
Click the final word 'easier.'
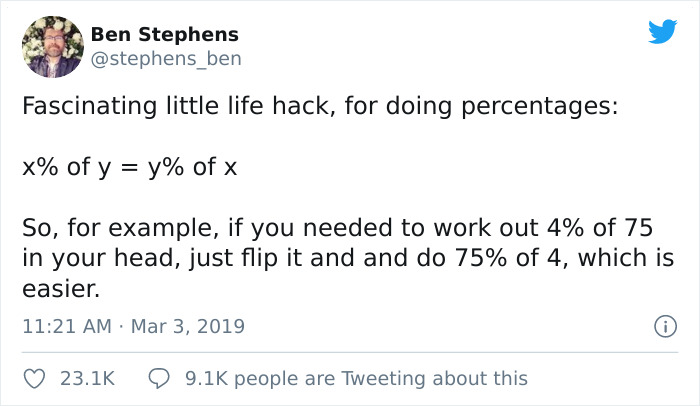click(58, 290)
